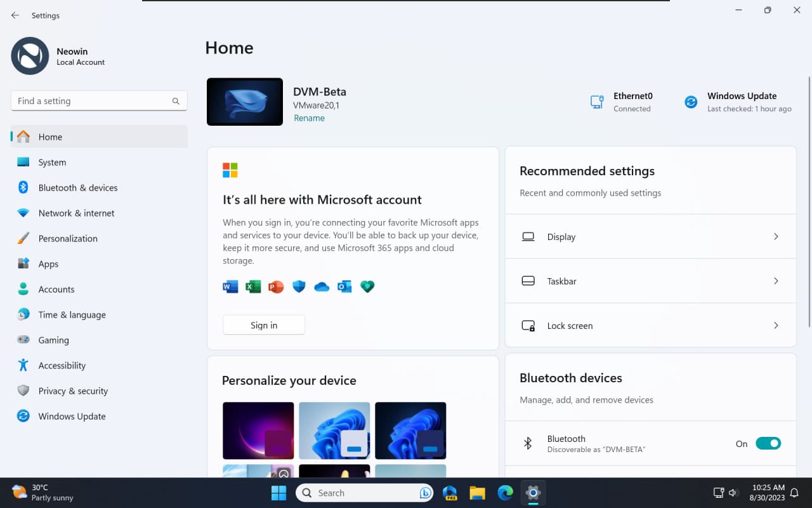Turn off Bluetooth
Screen dimensions: 812x508
pyautogui.click(x=769, y=443)
